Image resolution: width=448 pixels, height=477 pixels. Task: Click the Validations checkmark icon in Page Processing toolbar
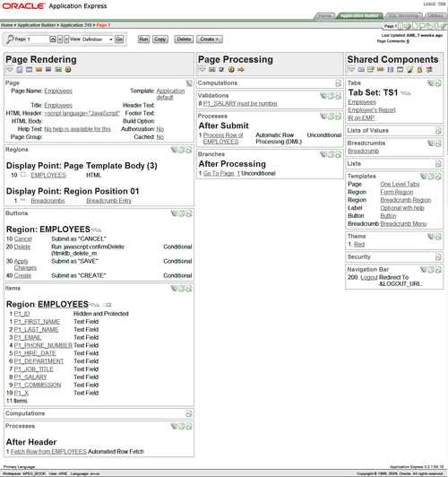(221, 70)
